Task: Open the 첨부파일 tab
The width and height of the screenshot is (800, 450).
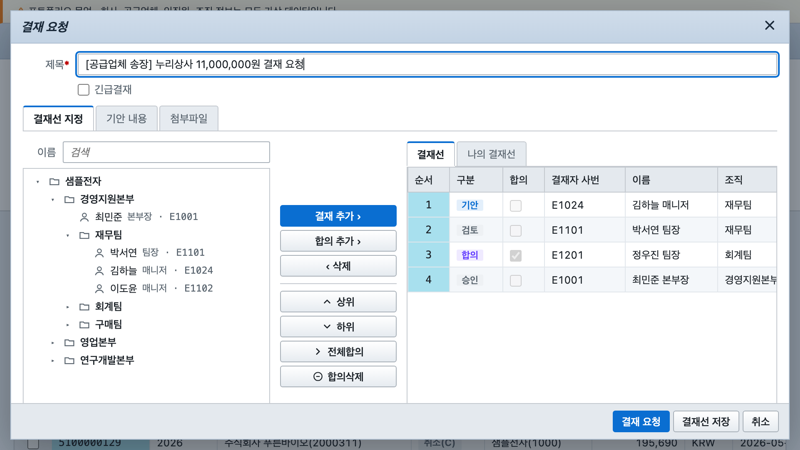Action: tap(189, 119)
